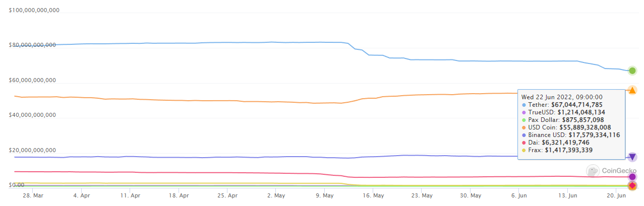Click the red diamond marker at chart bottom

click(632, 186)
